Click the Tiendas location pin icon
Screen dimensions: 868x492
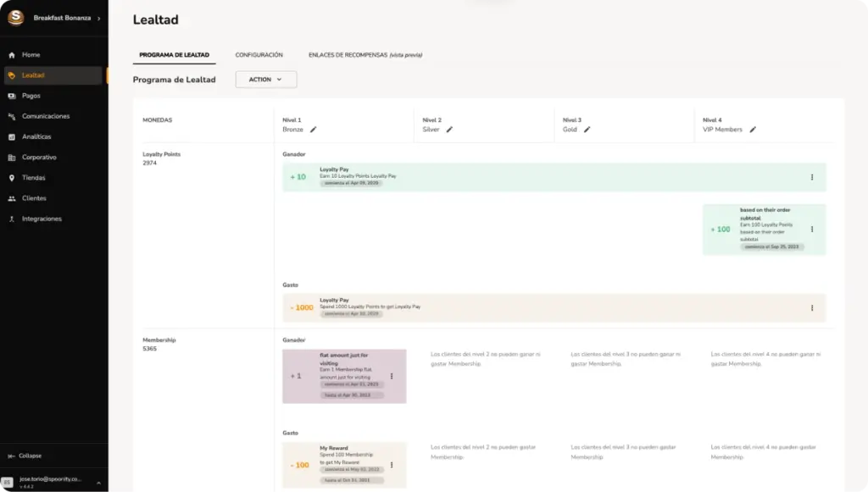pos(12,178)
